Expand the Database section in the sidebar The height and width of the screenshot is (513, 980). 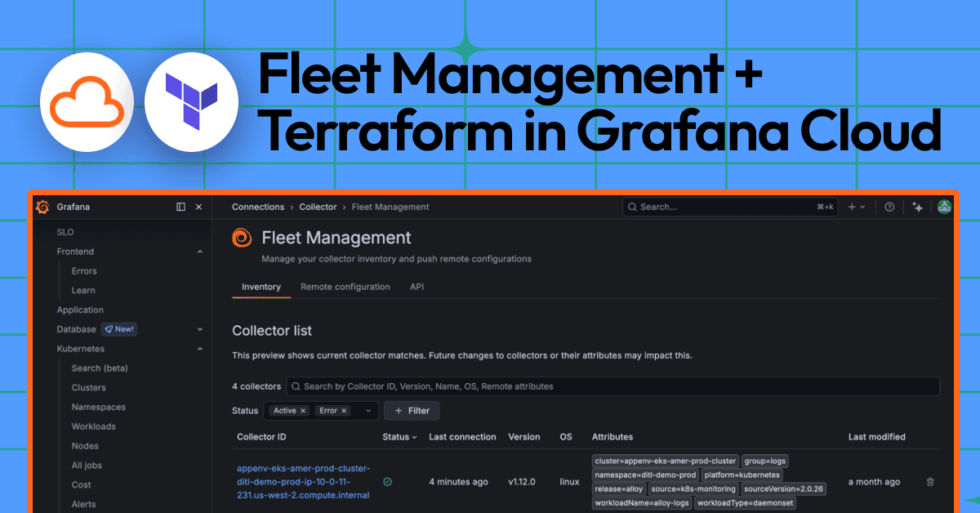click(199, 329)
